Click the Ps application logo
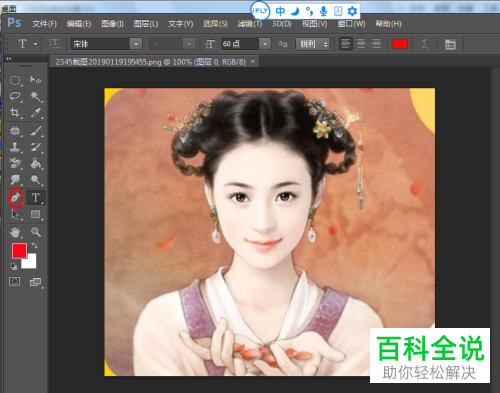The image size is (500, 393). pos(14,23)
